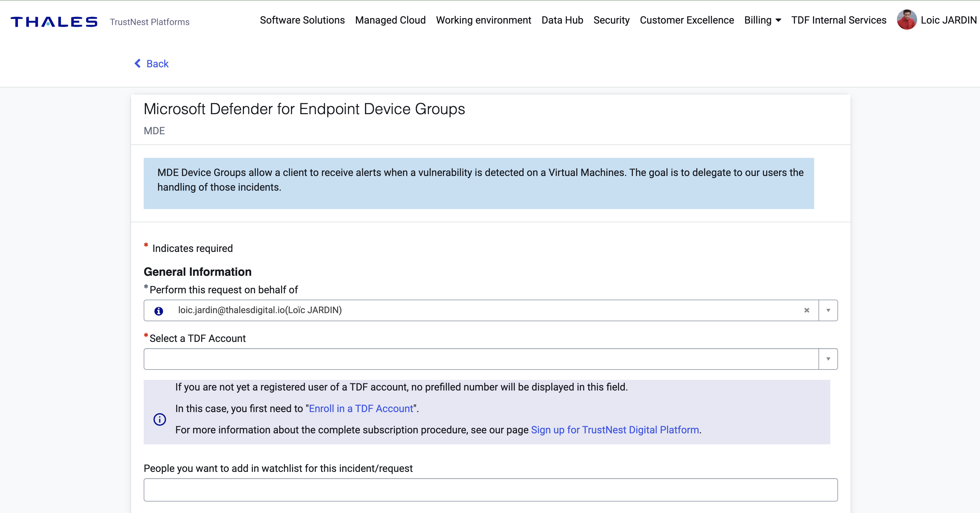This screenshot has width=980, height=513.
Task: Click the Perform this request on behalf of label
Action: 223,290
